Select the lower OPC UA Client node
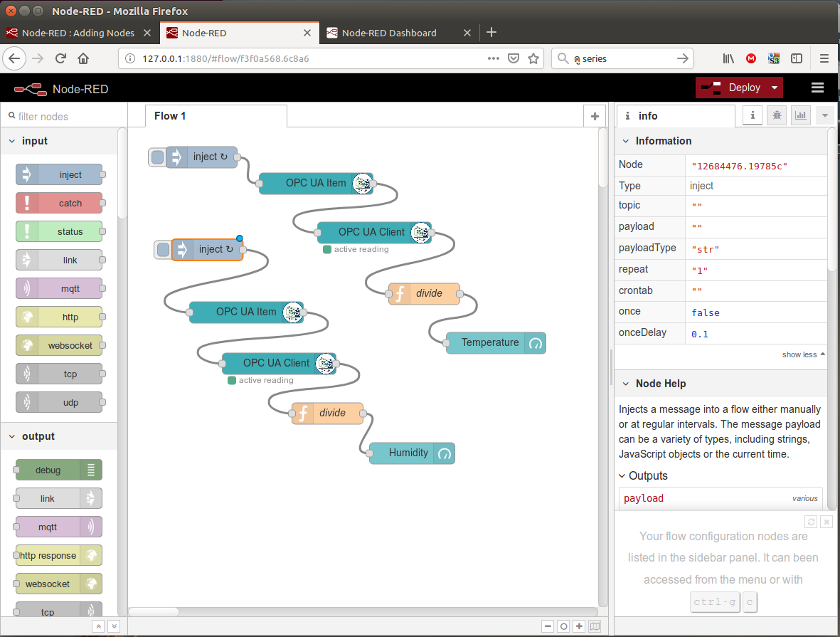 tap(279, 364)
